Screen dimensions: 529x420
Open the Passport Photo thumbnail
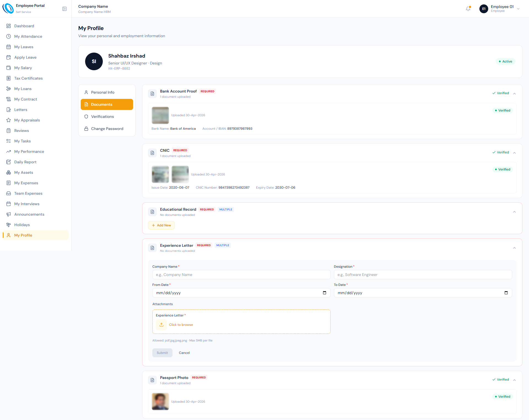coord(160,402)
